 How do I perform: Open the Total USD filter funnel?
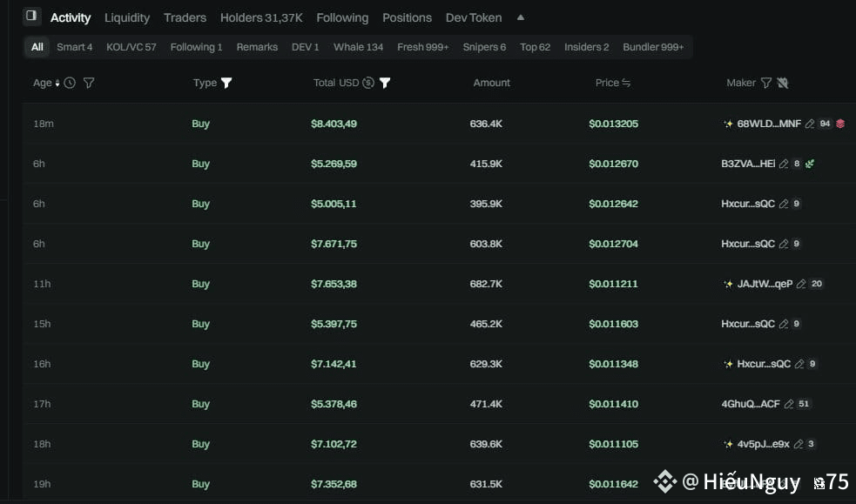(x=385, y=83)
